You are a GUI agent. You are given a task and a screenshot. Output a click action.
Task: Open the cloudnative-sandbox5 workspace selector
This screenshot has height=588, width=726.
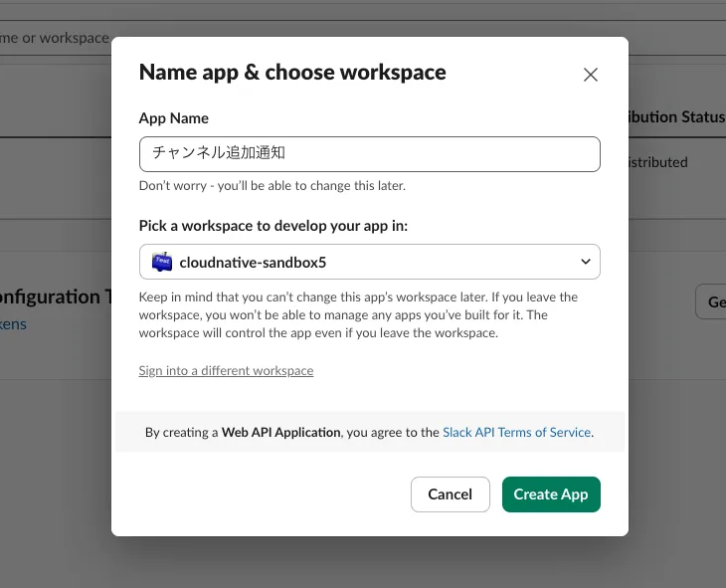point(369,262)
